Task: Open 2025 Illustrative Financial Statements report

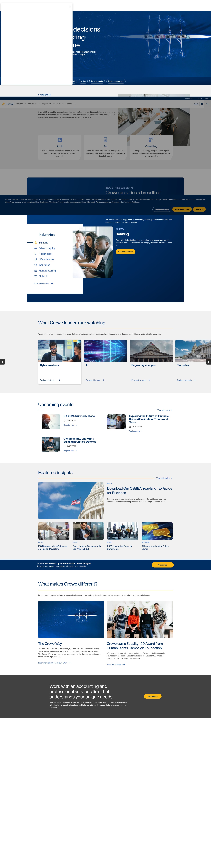Action: click(120, 548)
